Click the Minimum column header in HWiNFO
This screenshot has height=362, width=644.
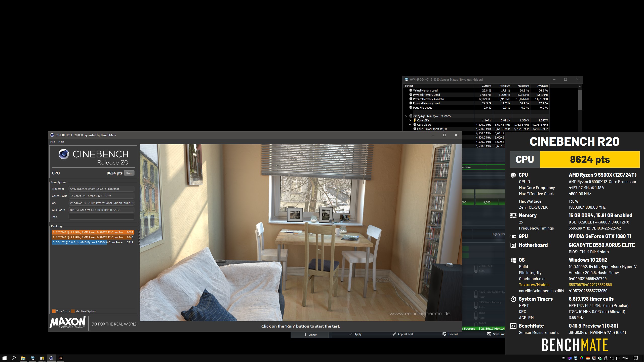point(502,86)
